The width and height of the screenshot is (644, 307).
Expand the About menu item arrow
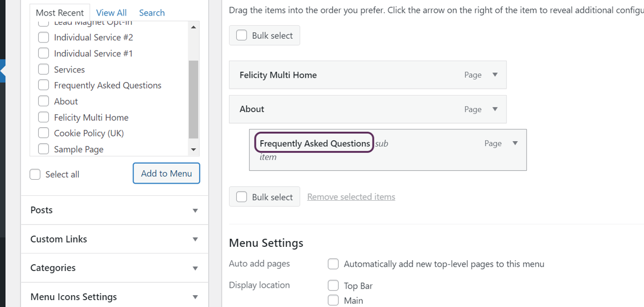pos(495,109)
